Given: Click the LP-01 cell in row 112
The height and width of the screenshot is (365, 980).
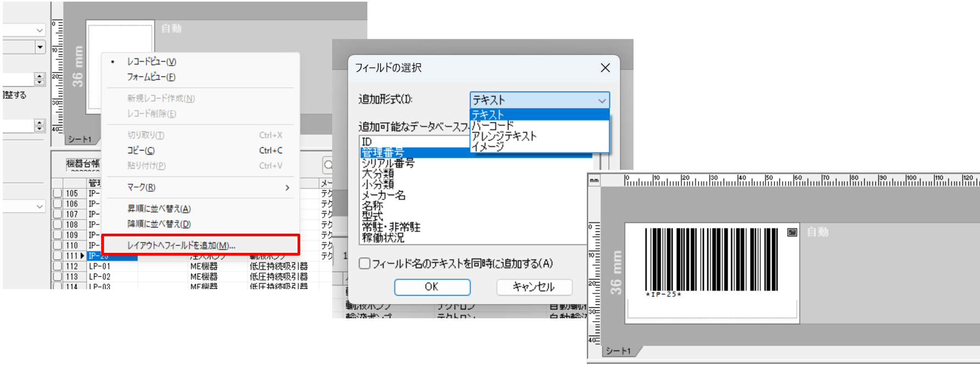Looking at the screenshot, I should pyautogui.click(x=112, y=267).
